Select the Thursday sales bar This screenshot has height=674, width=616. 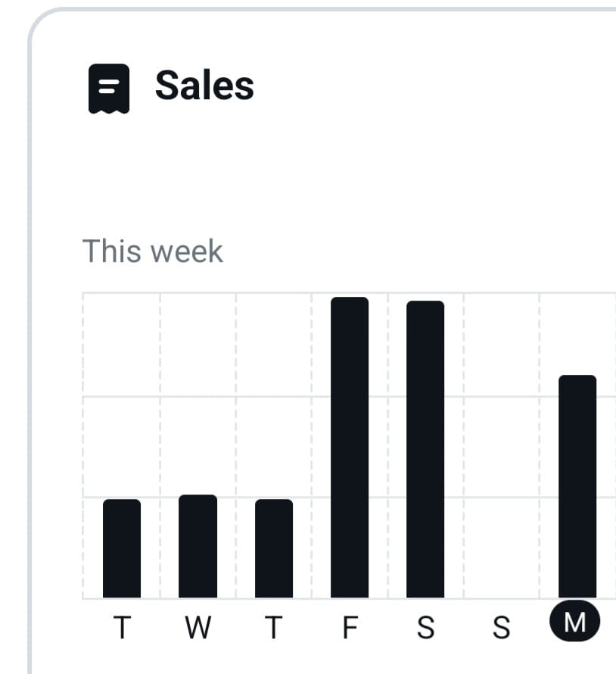(274, 548)
